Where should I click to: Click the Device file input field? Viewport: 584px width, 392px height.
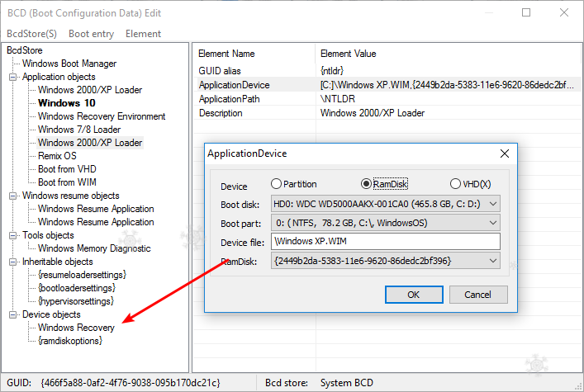coord(386,242)
